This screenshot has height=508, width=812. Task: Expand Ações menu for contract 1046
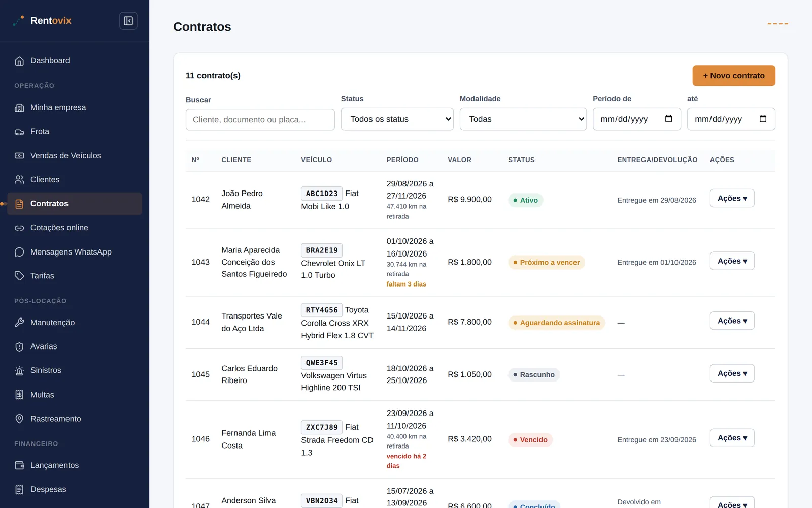pos(732,438)
